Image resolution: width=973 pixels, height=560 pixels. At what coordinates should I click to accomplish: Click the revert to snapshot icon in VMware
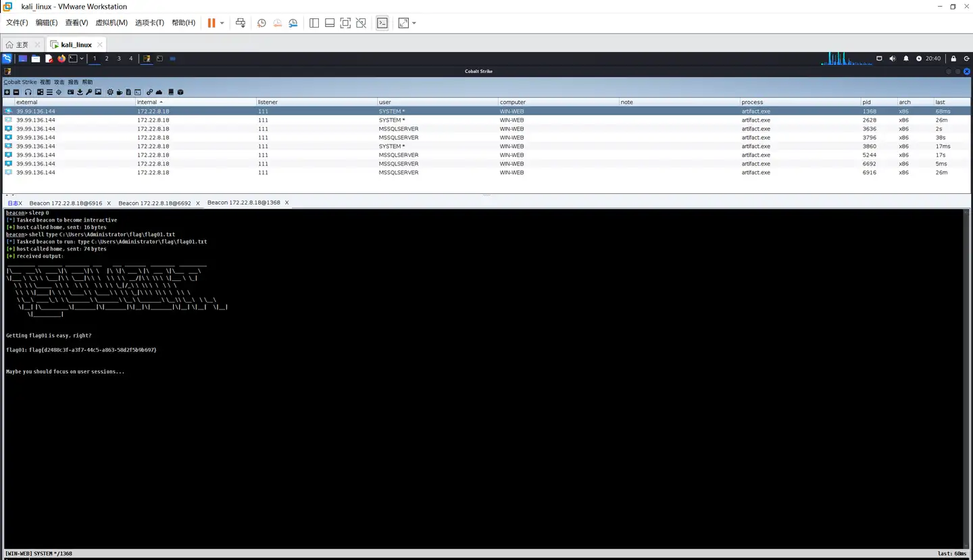tap(277, 23)
